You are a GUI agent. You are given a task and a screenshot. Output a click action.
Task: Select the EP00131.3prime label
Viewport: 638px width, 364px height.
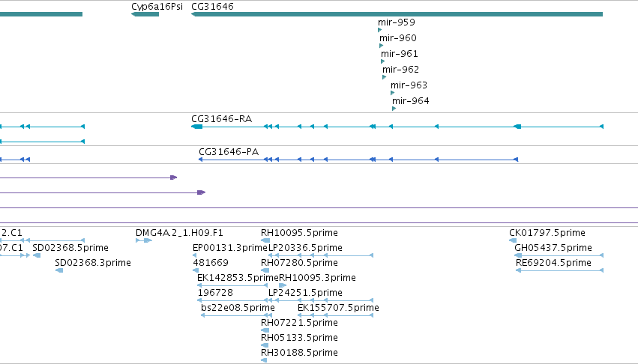point(230,248)
